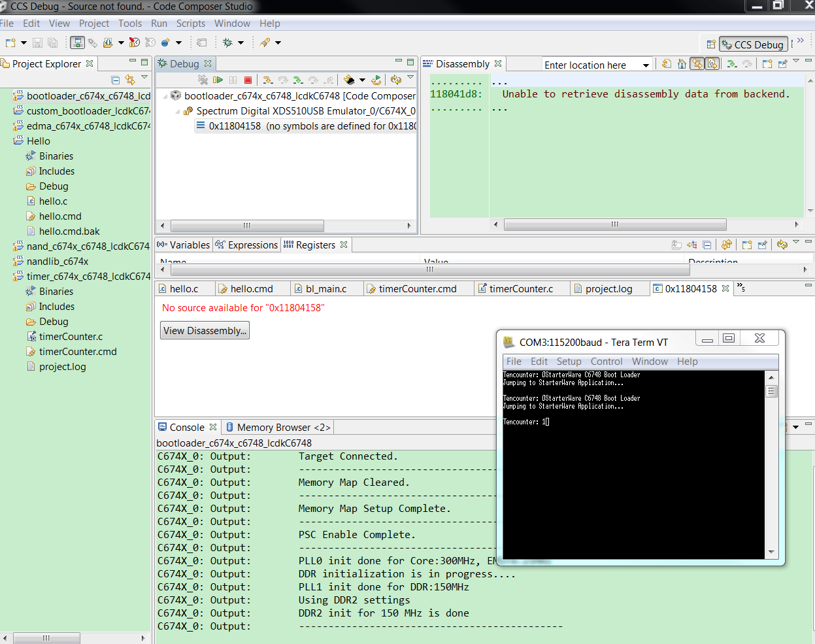Click the Save toolbar icon

tap(37, 42)
